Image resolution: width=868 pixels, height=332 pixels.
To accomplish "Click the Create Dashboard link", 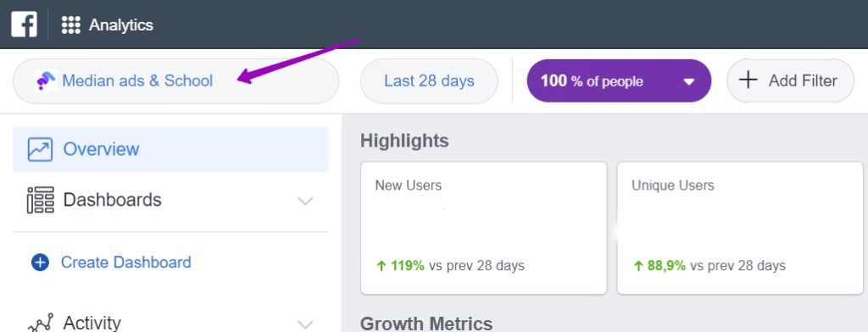I will tap(125, 263).
